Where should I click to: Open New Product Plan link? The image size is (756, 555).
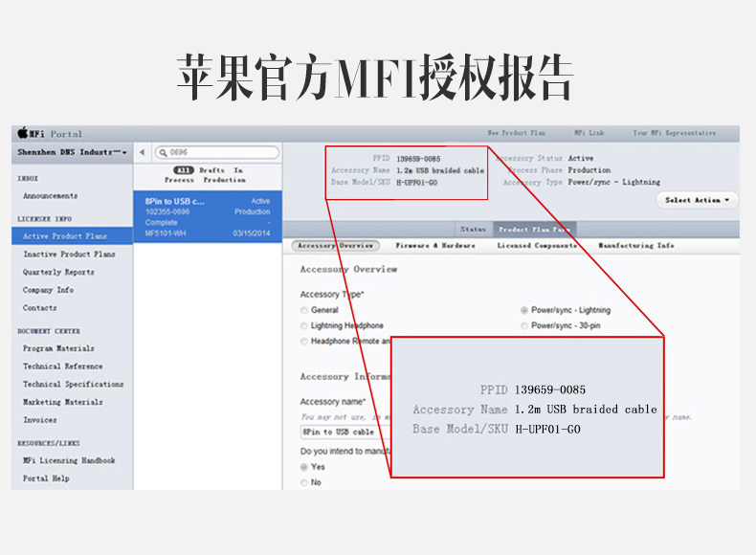pos(516,133)
